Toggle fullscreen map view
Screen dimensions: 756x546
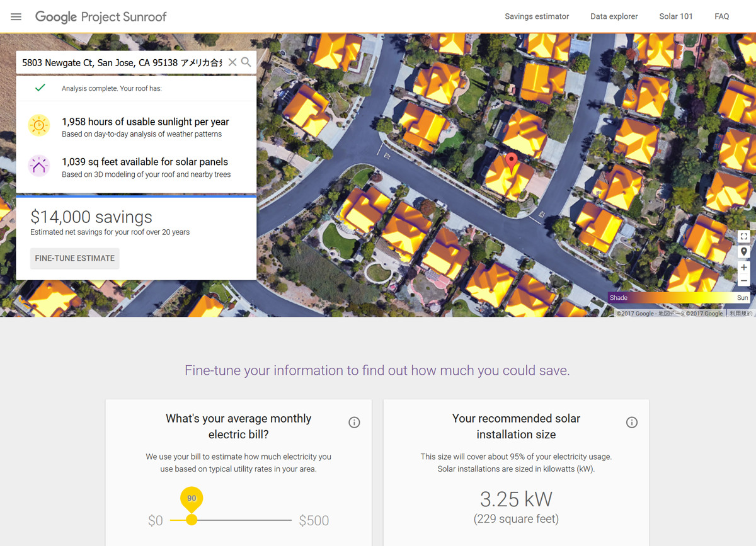pyautogui.click(x=744, y=237)
